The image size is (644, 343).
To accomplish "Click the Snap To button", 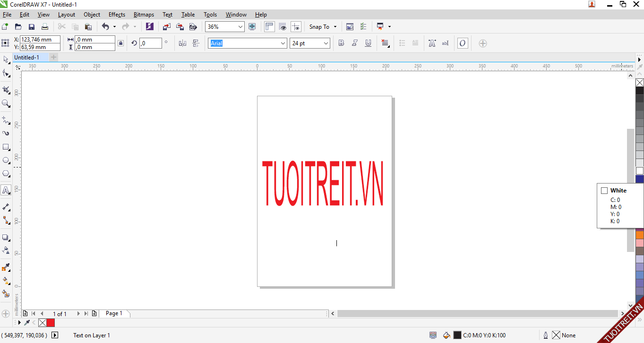I will click(319, 27).
